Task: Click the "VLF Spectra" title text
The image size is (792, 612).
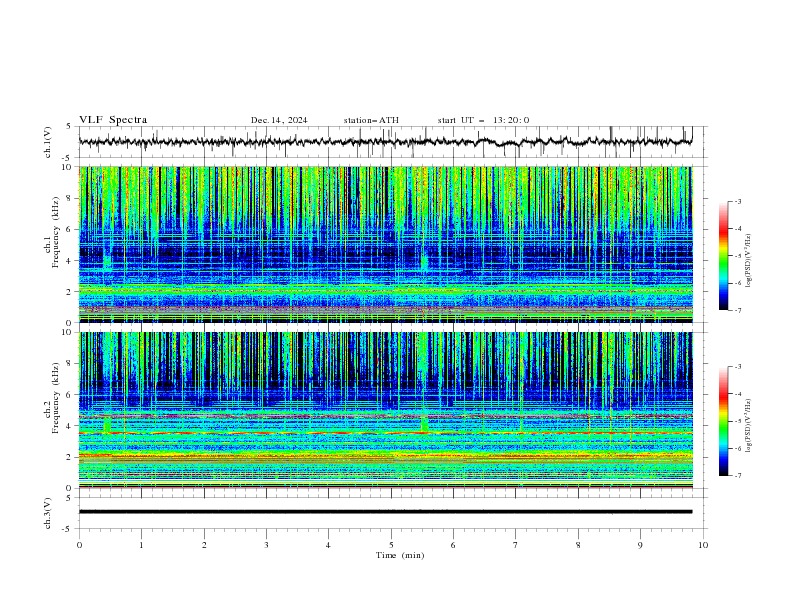Action: (113, 120)
